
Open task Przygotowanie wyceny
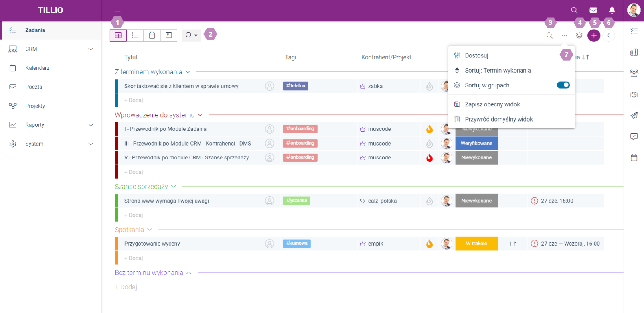152,244
